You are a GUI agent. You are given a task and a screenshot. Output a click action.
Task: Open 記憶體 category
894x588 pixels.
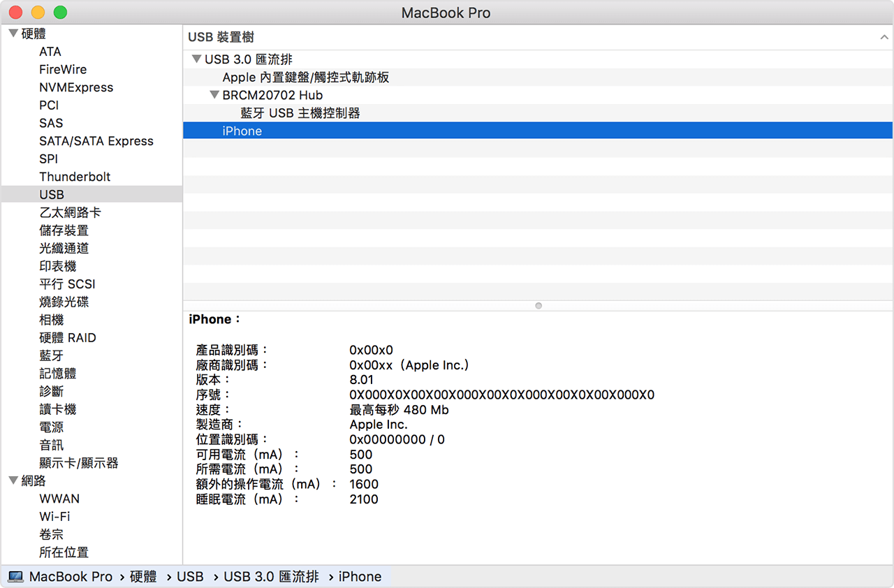click(57, 374)
